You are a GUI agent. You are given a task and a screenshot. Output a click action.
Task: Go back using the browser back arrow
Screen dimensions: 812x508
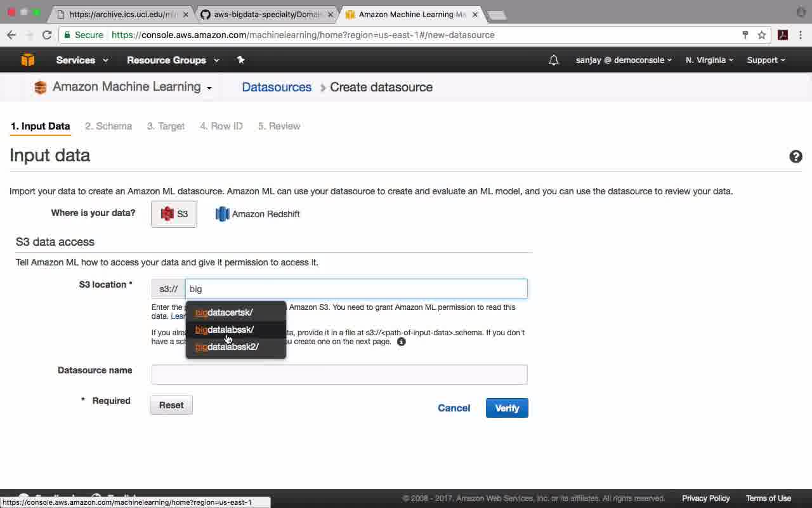coord(11,35)
